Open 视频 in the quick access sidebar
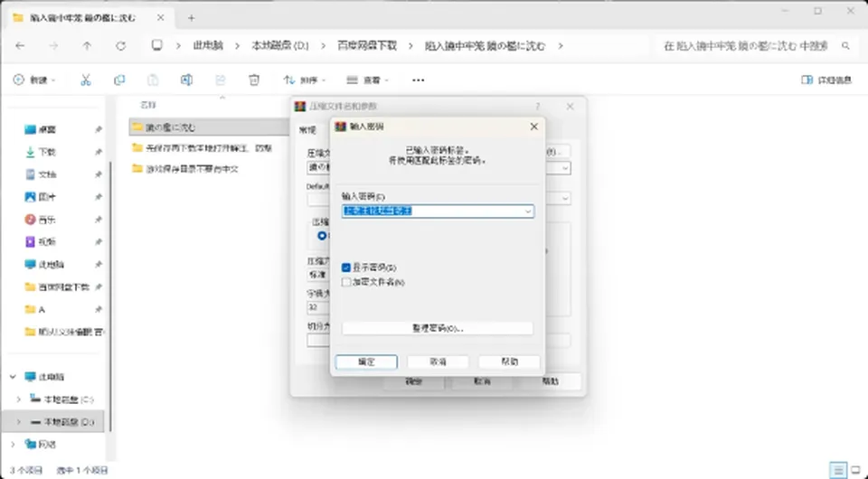The height and width of the screenshot is (479, 868). (x=47, y=241)
